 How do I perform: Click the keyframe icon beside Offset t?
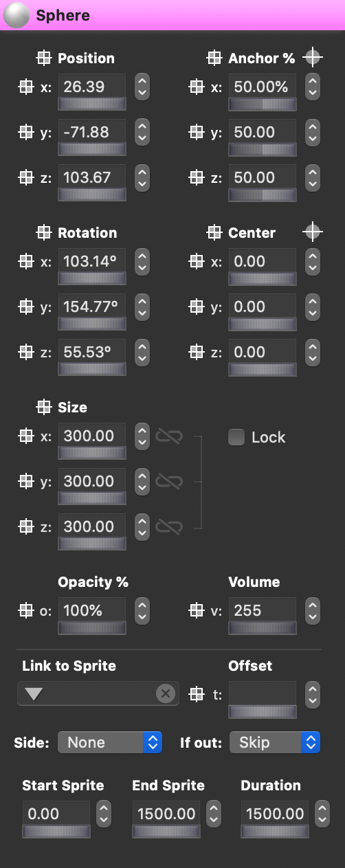[x=196, y=694]
